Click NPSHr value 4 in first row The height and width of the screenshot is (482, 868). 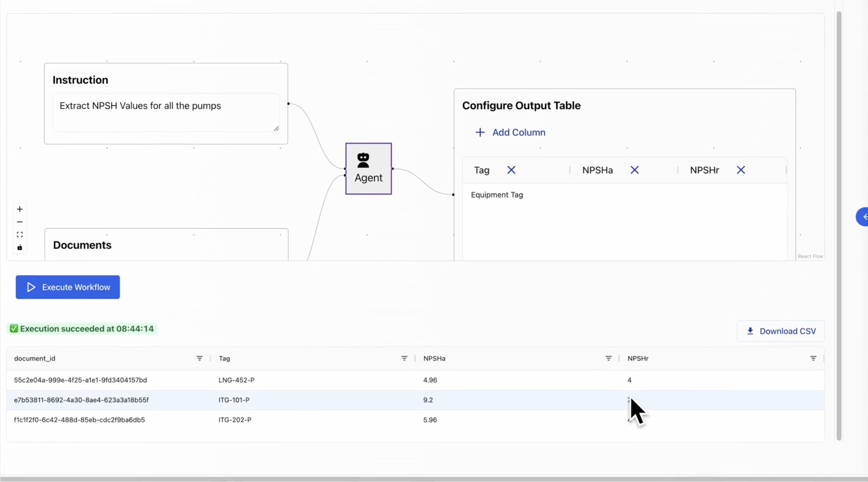point(629,380)
